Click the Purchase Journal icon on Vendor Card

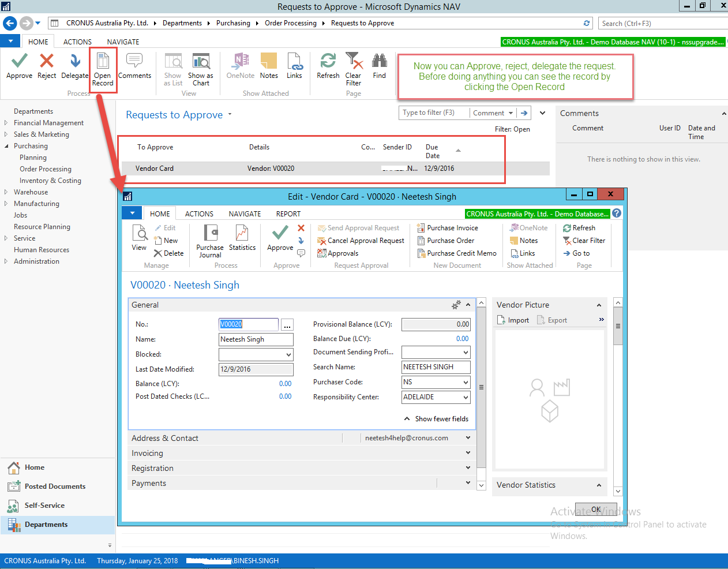tap(209, 241)
